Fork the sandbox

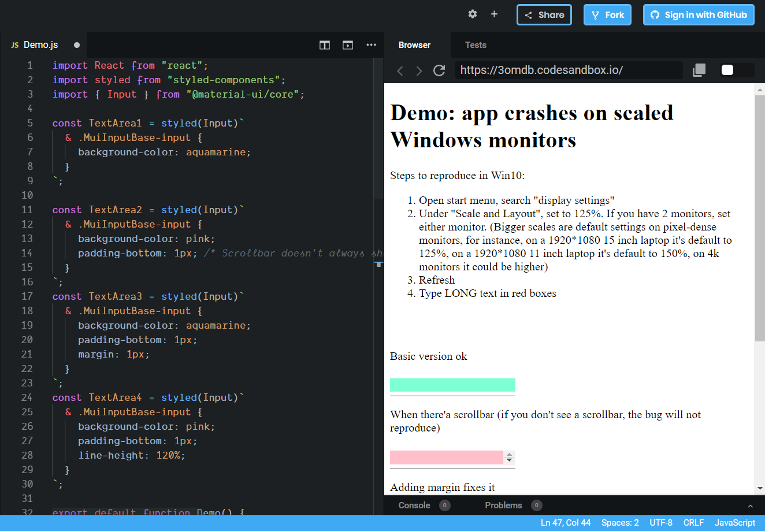pyautogui.click(x=607, y=14)
